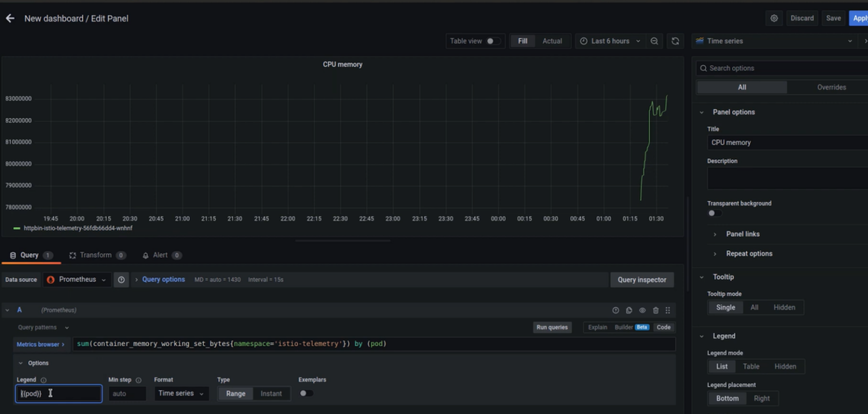Open the Prometheus data source dropdown
The height and width of the screenshot is (414, 868).
point(76,280)
